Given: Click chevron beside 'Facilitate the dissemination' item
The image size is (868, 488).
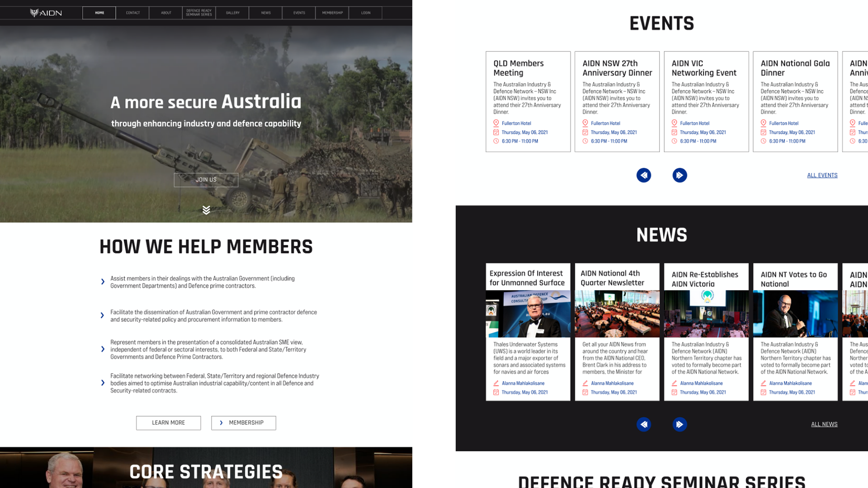Looking at the screenshot, I should point(103,315).
